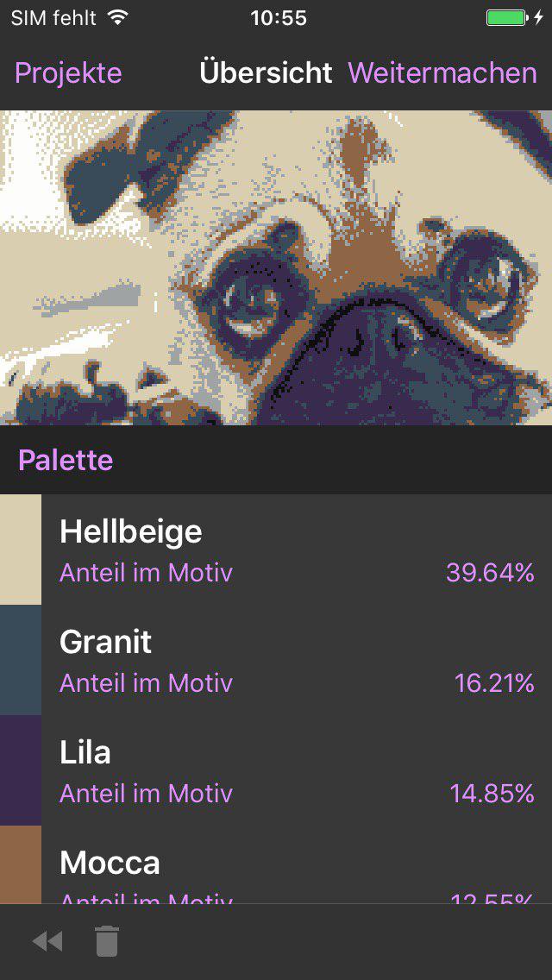Tap the Palette section header

coord(66,460)
